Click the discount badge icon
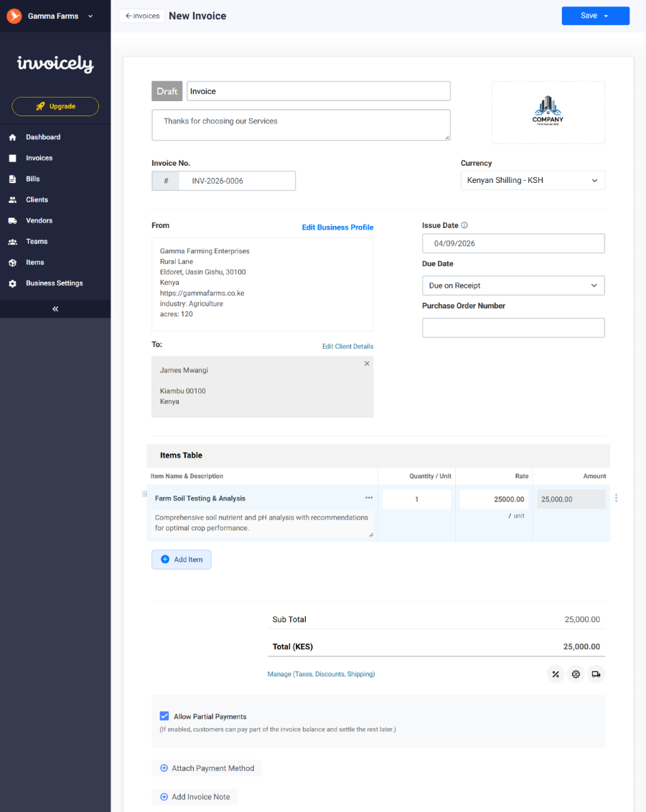The height and width of the screenshot is (812, 646). (576, 674)
